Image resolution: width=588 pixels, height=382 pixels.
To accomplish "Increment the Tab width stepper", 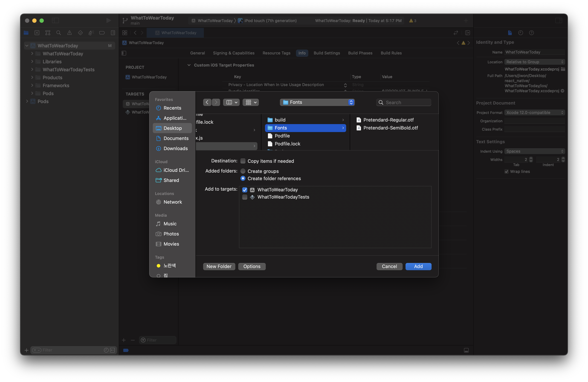I will click(x=531, y=158).
